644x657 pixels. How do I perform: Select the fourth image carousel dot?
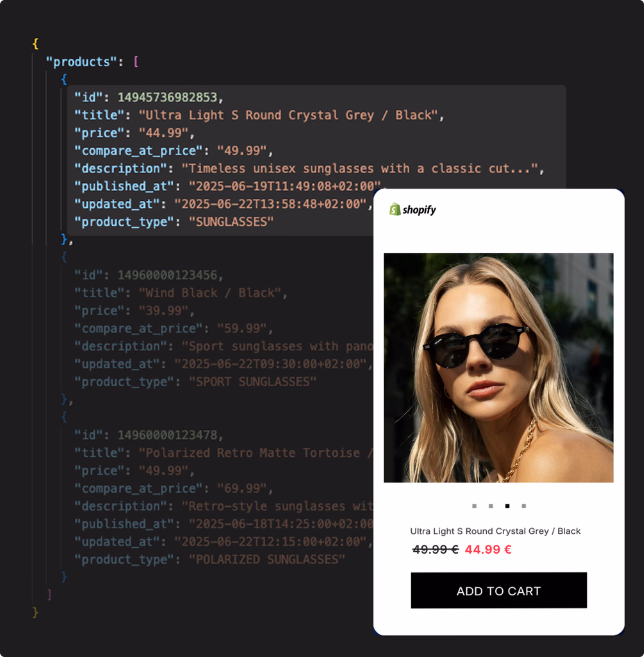pyautogui.click(x=524, y=506)
